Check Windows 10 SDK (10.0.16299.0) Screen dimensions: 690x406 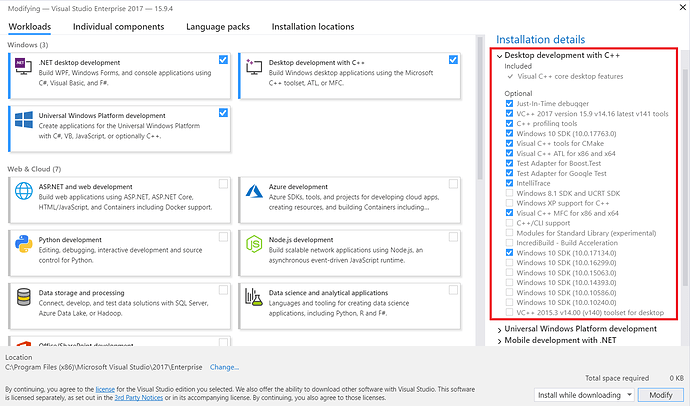point(509,263)
